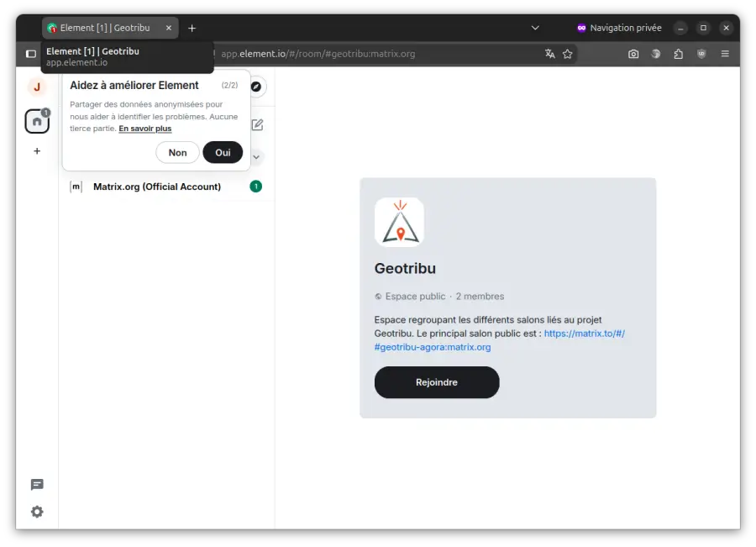Bookmark this page with star icon

pyautogui.click(x=568, y=54)
